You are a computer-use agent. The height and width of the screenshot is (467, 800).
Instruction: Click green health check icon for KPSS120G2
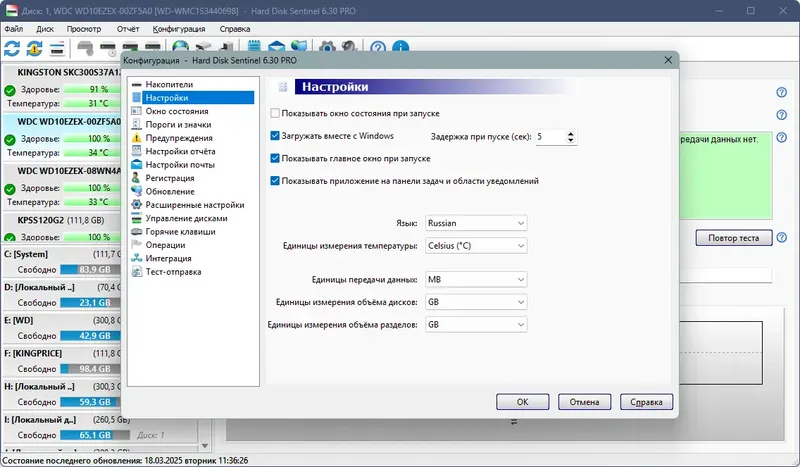(10, 237)
